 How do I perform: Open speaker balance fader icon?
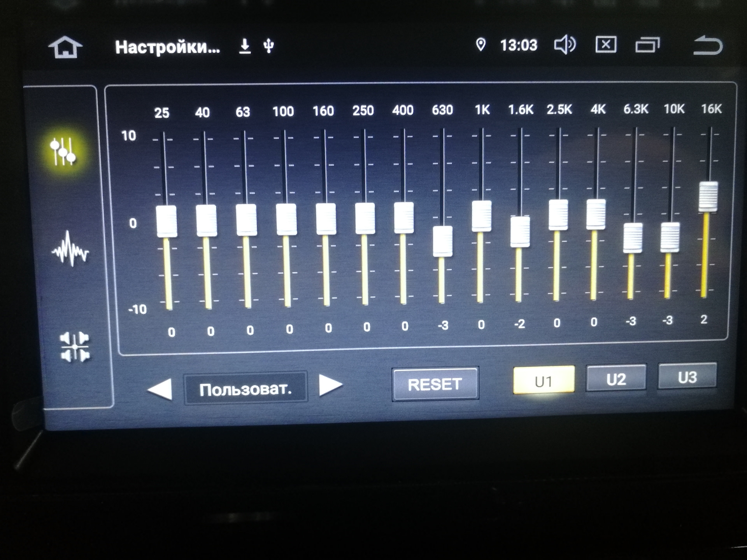75,347
